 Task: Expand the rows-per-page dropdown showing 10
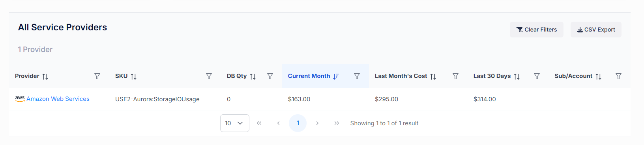click(x=235, y=123)
